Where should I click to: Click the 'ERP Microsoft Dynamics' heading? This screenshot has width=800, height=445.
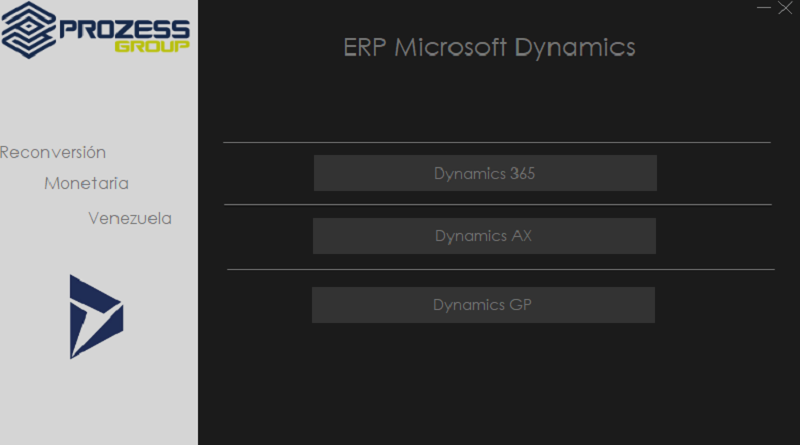pyautogui.click(x=489, y=48)
